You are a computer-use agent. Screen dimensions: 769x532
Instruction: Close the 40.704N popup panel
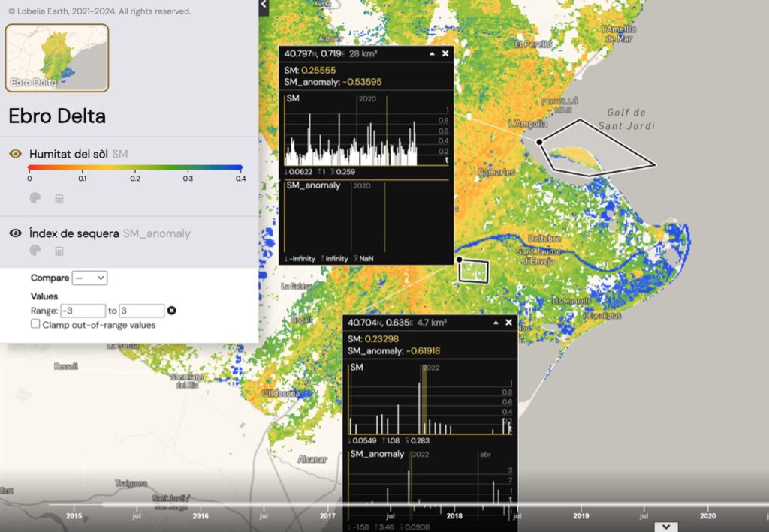point(508,323)
